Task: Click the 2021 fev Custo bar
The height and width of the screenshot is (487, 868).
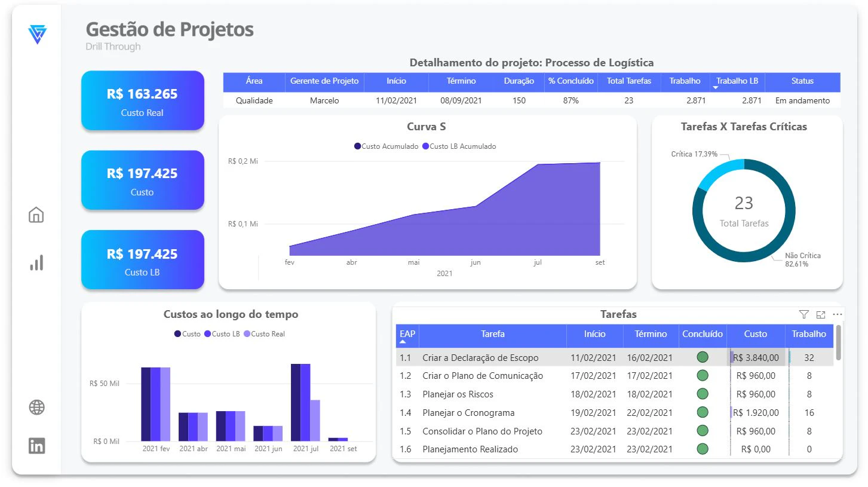Action: coord(146,404)
